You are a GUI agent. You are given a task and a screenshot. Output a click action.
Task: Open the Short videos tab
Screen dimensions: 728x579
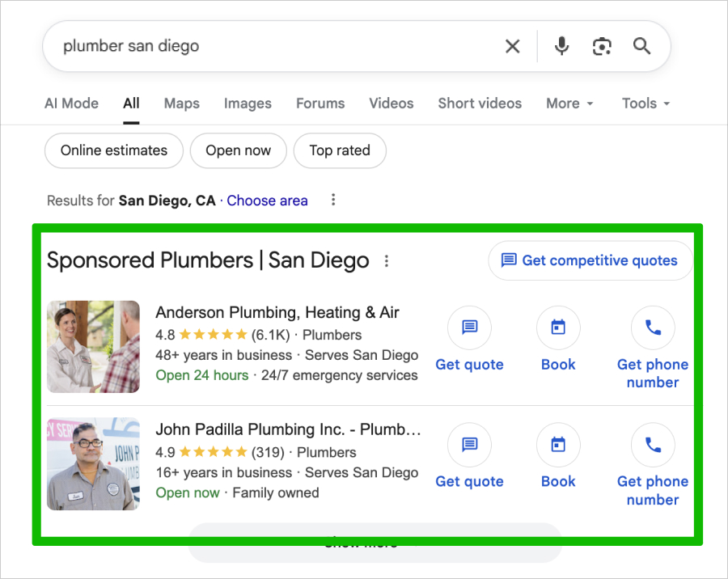(480, 103)
